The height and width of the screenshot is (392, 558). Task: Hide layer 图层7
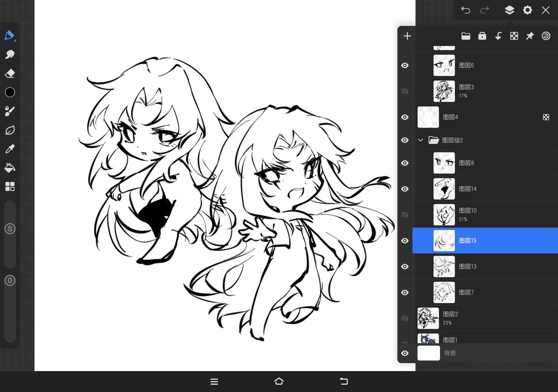pyautogui.click(x=405, y=292)
